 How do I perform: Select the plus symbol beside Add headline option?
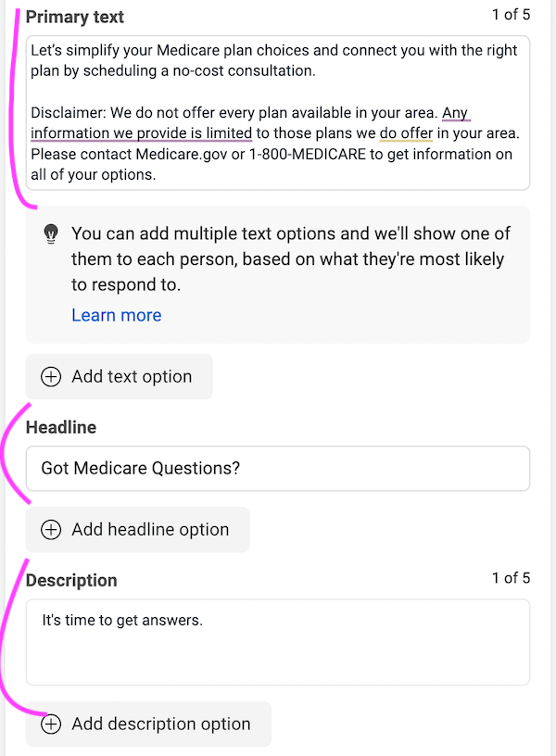51,529
